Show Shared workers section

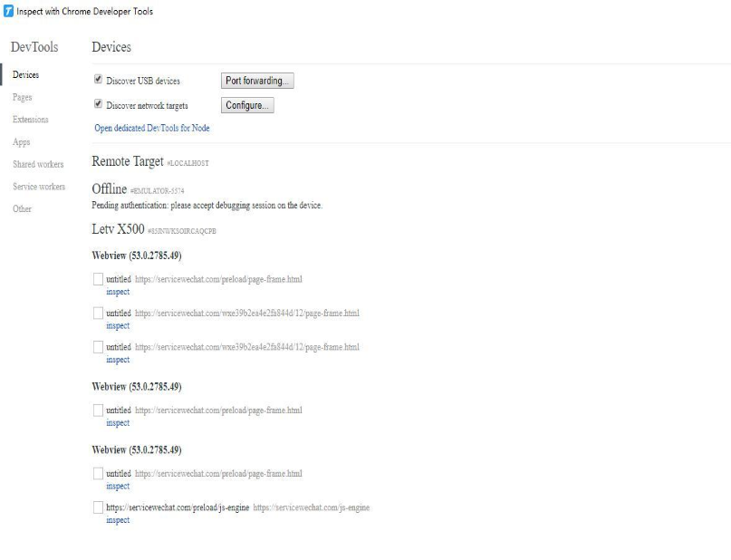[38, 164]
